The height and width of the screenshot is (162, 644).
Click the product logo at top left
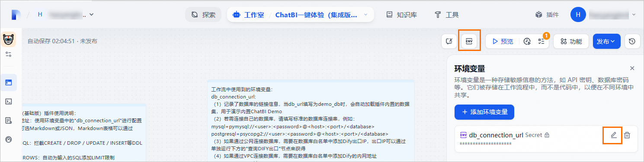[16, 15]
